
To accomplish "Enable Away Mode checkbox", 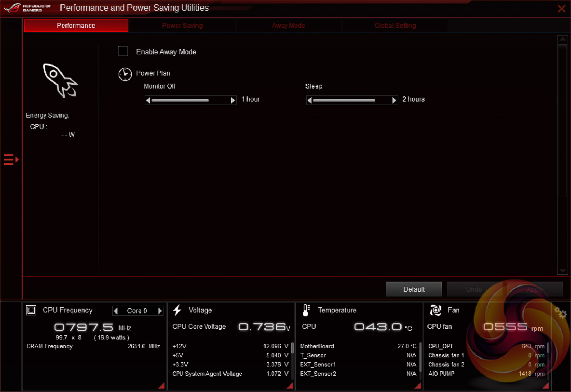I will [123, 51].
